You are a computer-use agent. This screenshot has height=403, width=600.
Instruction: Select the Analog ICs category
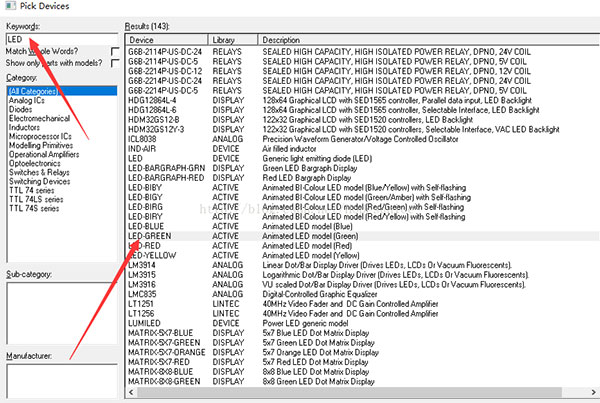click(27, 100)
